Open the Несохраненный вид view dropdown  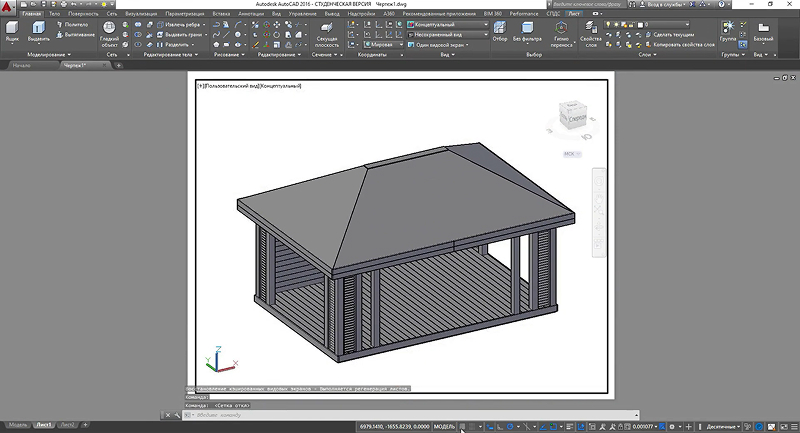tap(447, 35)
